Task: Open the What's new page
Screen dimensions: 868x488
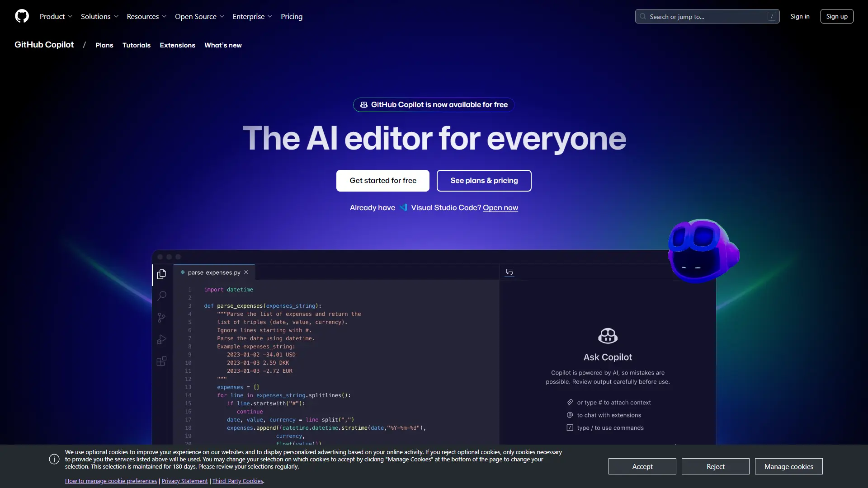Action: pos(223,45)
